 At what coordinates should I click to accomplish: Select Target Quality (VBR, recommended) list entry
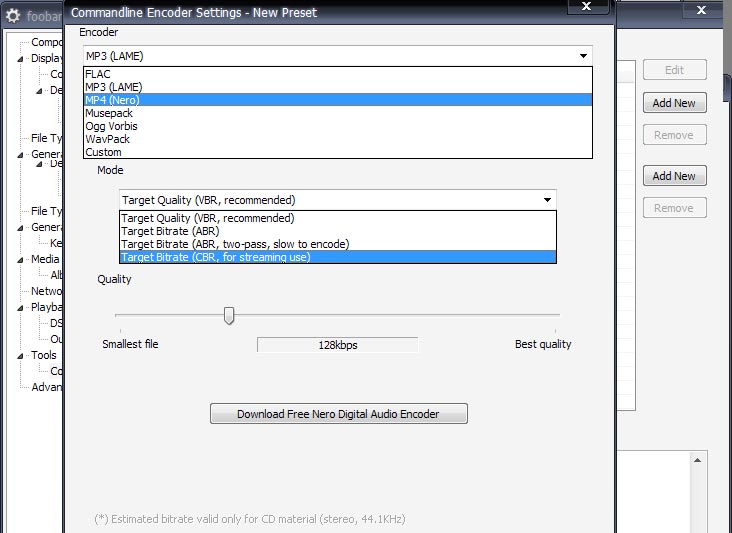point(338,218)
